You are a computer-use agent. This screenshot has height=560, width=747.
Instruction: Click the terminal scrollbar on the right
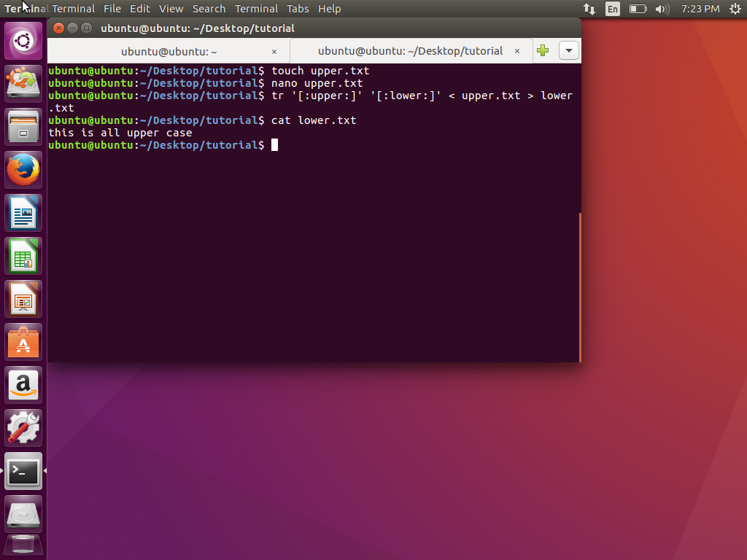(x=578, y=288)
